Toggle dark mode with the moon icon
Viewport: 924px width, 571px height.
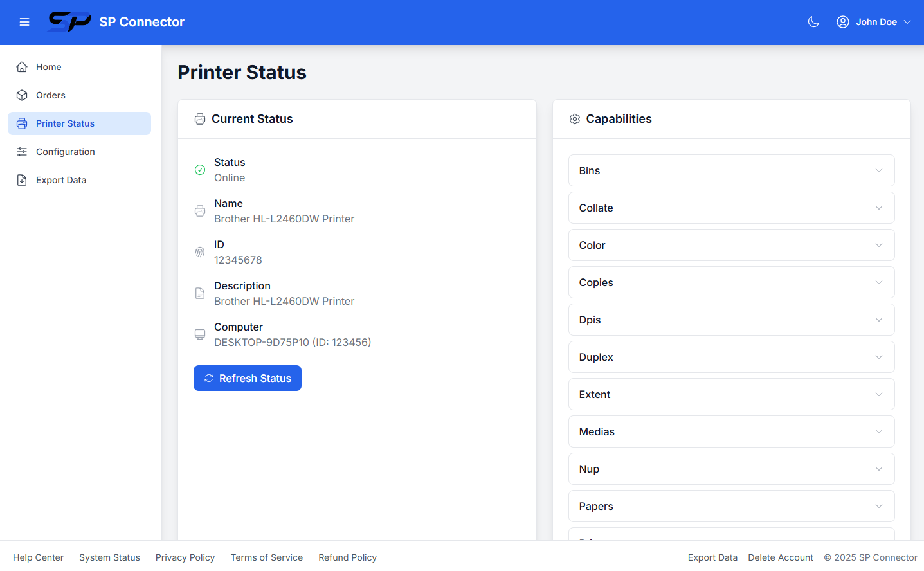click(813, 21)
